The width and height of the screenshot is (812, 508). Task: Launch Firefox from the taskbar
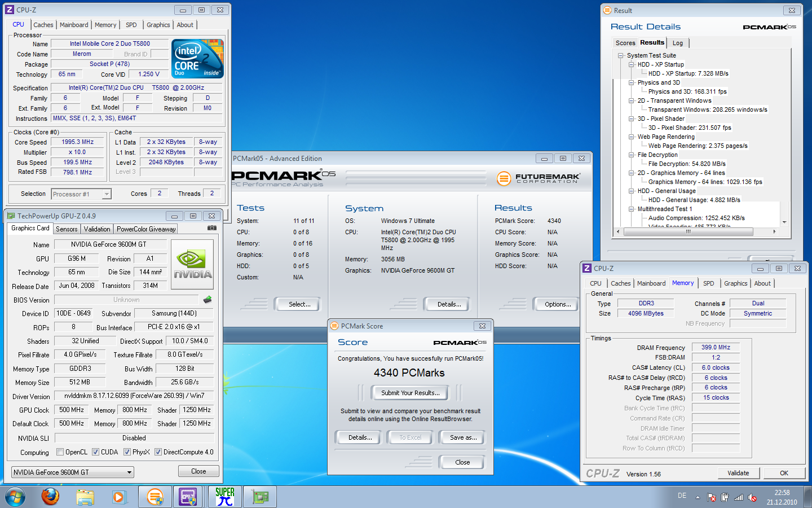click(50, 497)
